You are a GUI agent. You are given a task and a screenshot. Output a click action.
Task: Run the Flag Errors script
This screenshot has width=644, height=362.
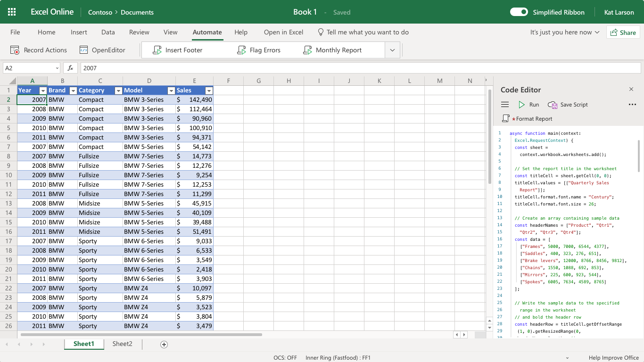click(x=259, y=50)
